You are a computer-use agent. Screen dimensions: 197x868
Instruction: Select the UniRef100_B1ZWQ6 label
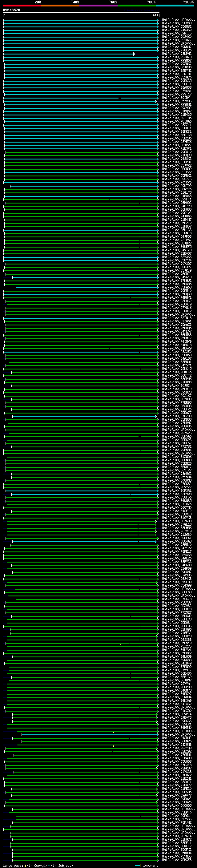coord(177,457)
